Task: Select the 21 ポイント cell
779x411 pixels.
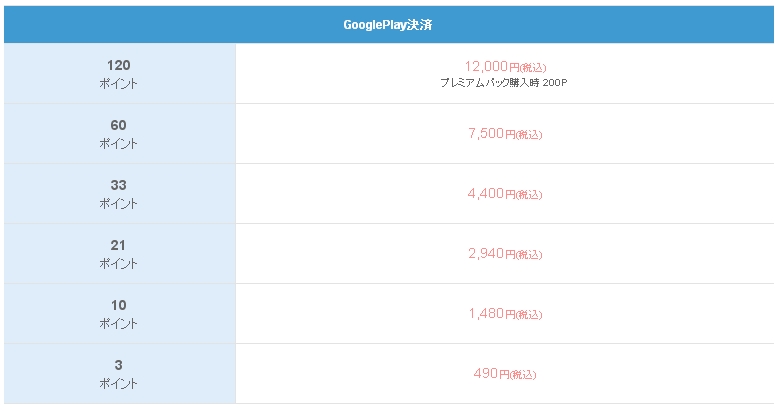Action: pos(120,254)
